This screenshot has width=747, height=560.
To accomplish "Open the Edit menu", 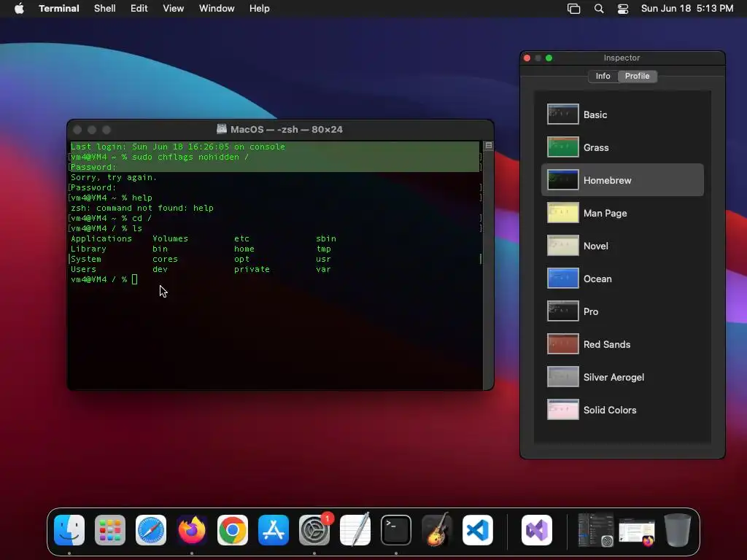I will 139,9.
